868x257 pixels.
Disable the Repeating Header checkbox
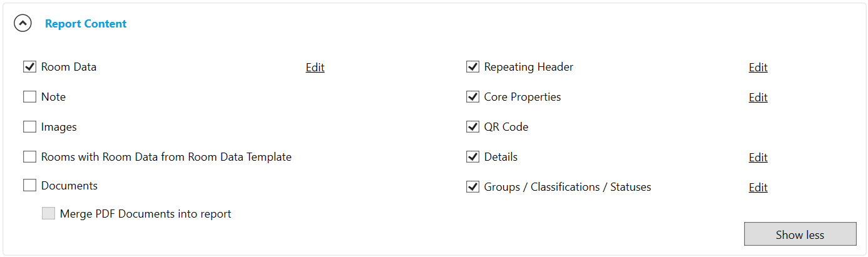click(472, 67)
